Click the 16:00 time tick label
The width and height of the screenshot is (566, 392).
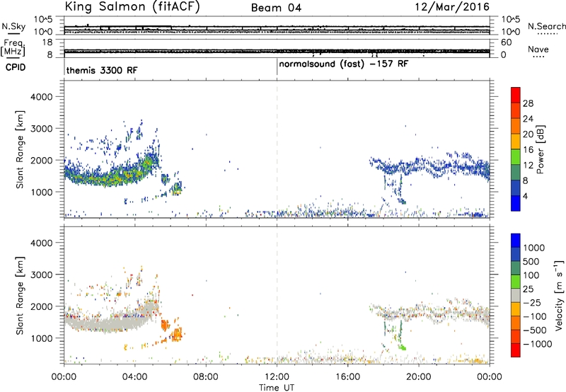pos(347,377)
